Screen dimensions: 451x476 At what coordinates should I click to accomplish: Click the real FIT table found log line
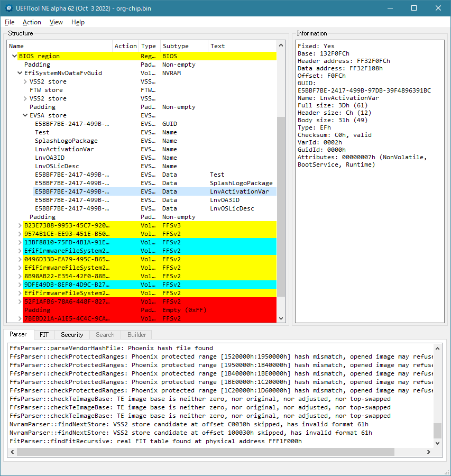(155, 442)
